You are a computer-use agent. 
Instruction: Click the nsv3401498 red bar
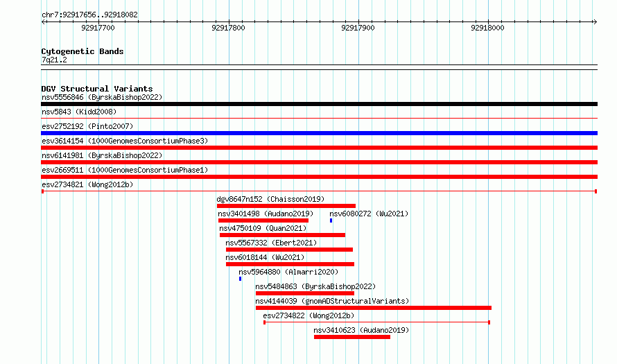point(263,220)
